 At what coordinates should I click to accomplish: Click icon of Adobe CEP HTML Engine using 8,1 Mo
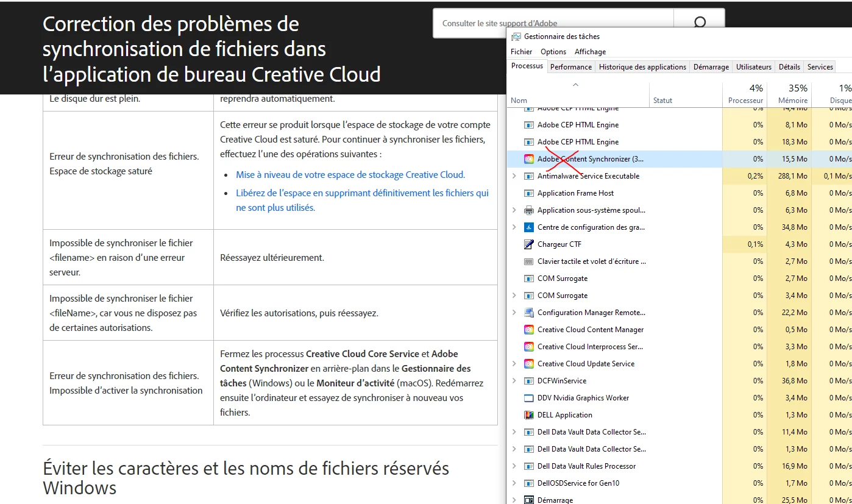(529, 125)
